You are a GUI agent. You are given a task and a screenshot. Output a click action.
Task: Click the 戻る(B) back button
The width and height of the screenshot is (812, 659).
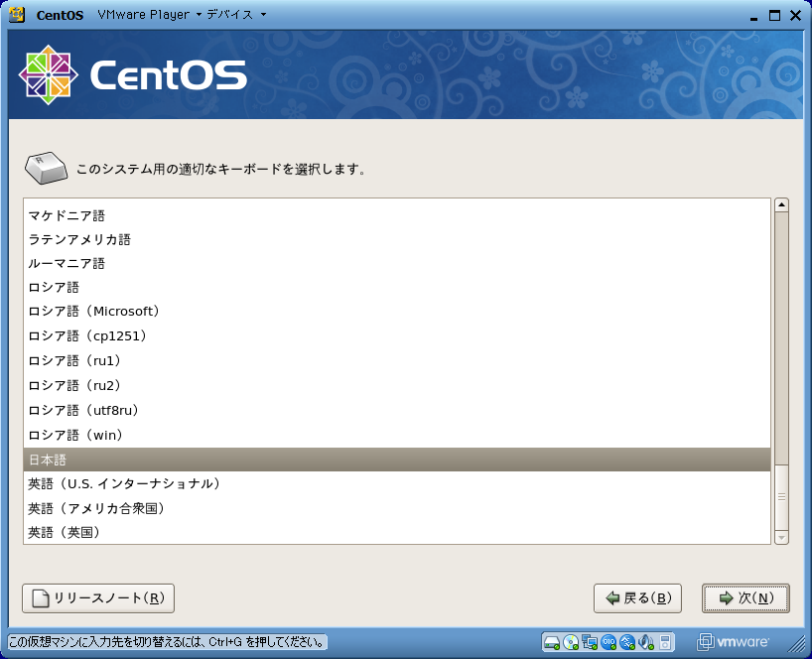click(x=637, y=598)
